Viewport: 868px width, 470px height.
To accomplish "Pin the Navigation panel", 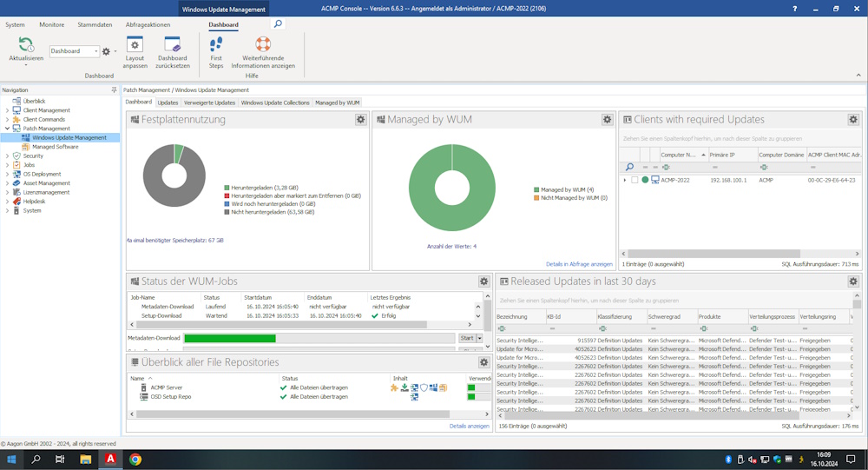I will 114,89.
